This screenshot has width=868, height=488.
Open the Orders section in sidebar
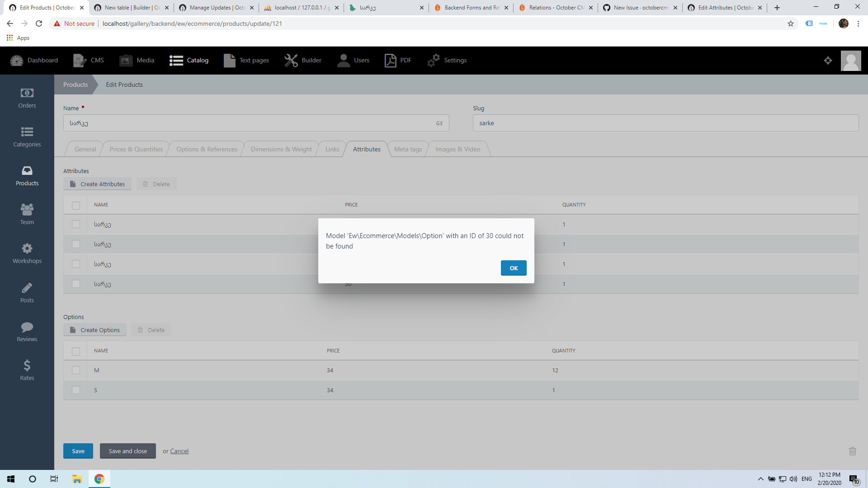pyautogui.click(x=27, y=97)
